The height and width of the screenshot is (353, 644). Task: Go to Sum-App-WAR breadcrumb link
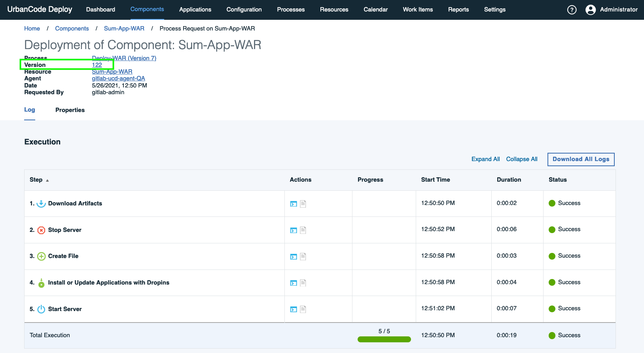[124, 28]
